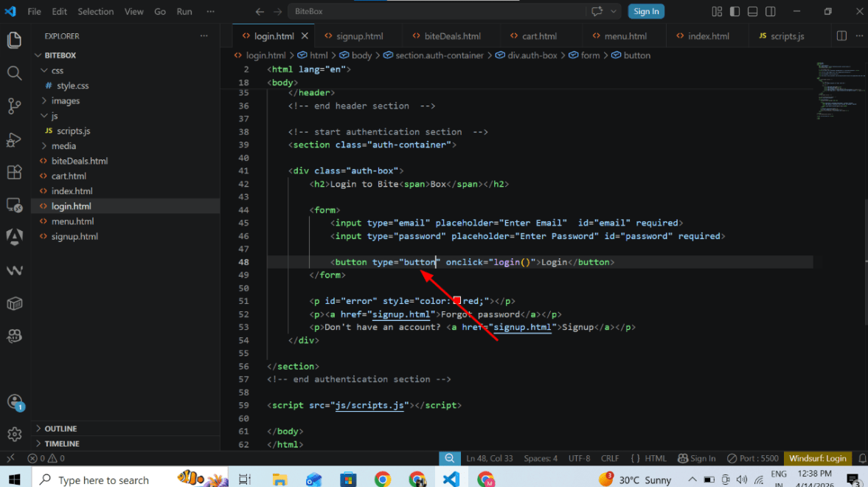Image resolution: width=868 pixels, height=487 pixels.
Task: Click the notifications bell in status bar
Action: pos(862,458)
